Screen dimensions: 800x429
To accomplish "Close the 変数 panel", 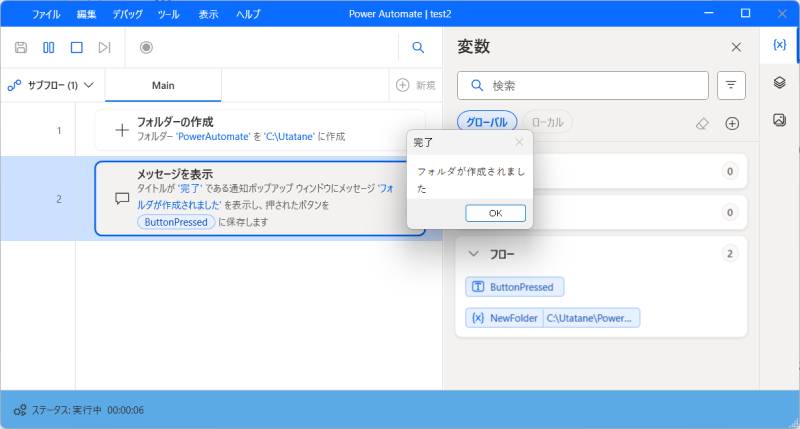I will coord(736,47).
